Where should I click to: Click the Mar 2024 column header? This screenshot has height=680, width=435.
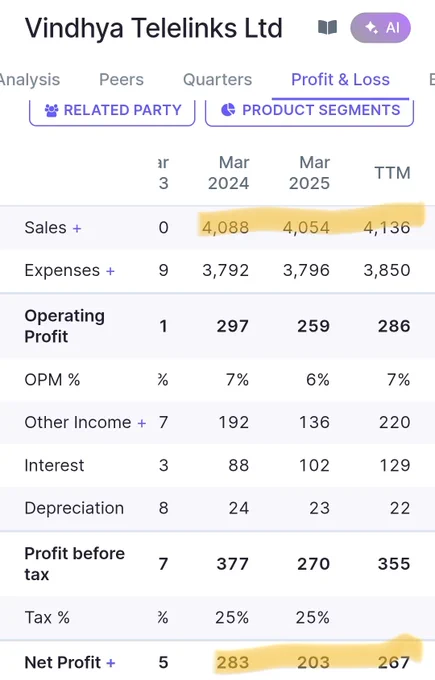point(229,173)
